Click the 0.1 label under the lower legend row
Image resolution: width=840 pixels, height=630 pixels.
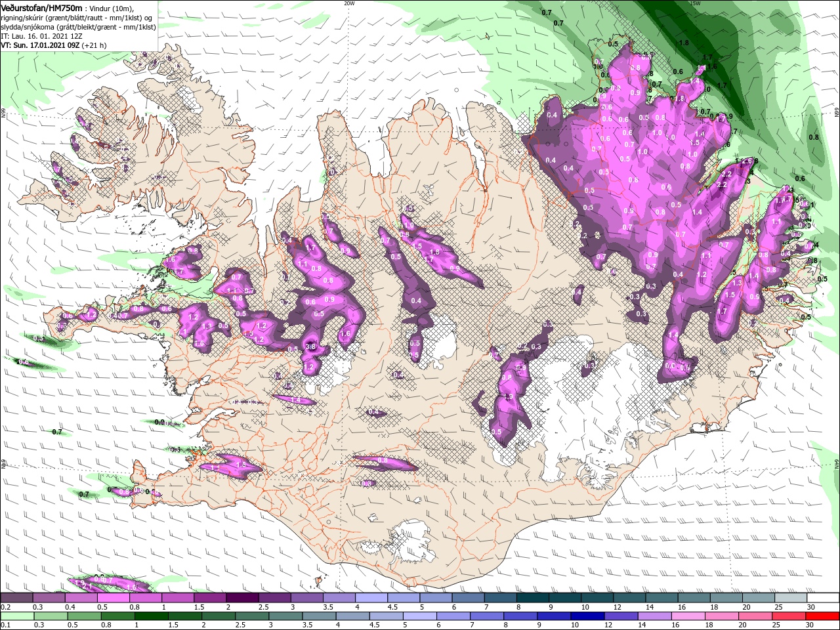coord(5,625)
